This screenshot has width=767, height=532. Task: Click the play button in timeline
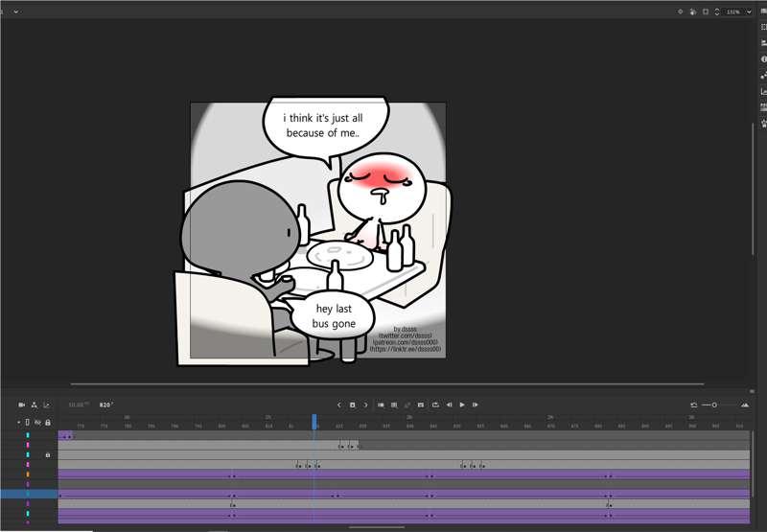coord(462,405)
